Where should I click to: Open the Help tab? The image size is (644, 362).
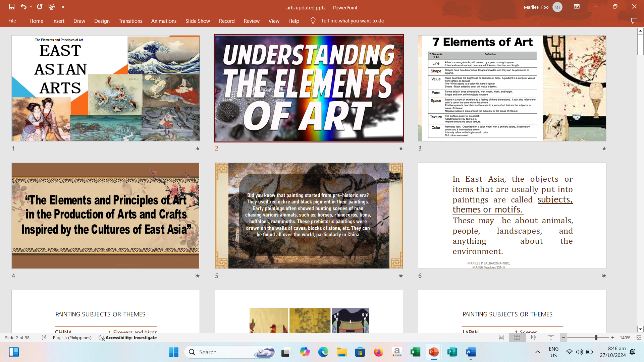click(x=293, y=21)
